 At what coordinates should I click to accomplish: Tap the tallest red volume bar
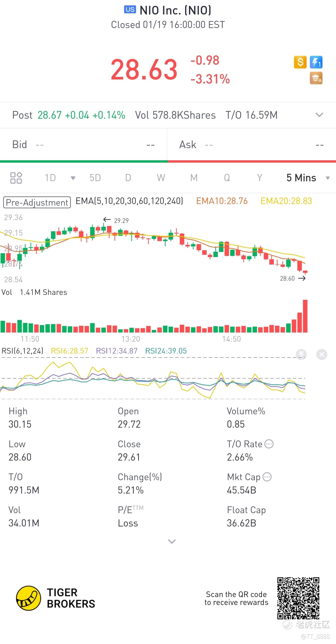305,316
